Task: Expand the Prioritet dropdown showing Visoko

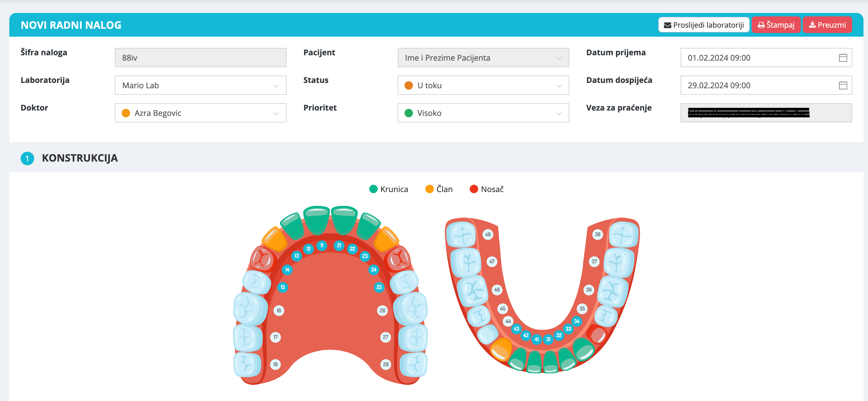Action: click(x=483, y=113)
